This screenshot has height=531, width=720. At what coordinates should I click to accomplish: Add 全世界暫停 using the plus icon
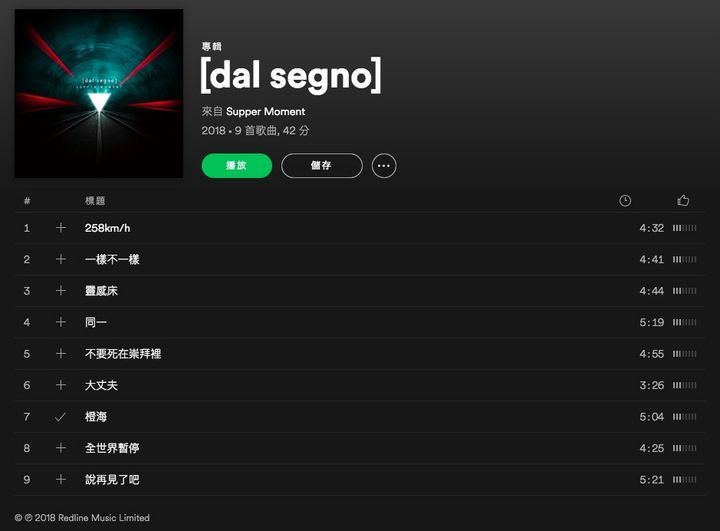click(x=61, y=448)
